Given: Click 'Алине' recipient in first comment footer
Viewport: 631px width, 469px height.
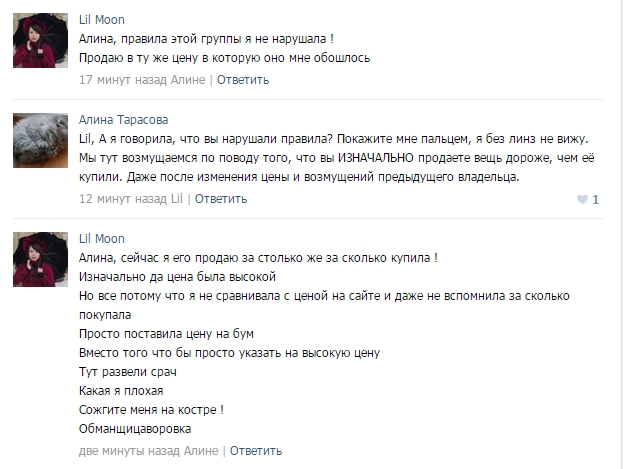Looking at the screenshot, I should coord(188,80).
